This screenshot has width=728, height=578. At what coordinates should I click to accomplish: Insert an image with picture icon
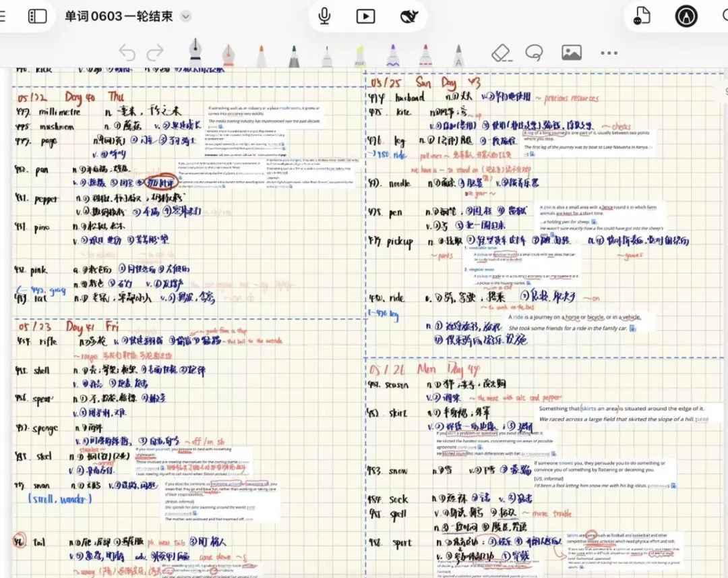tap(572, 53)
